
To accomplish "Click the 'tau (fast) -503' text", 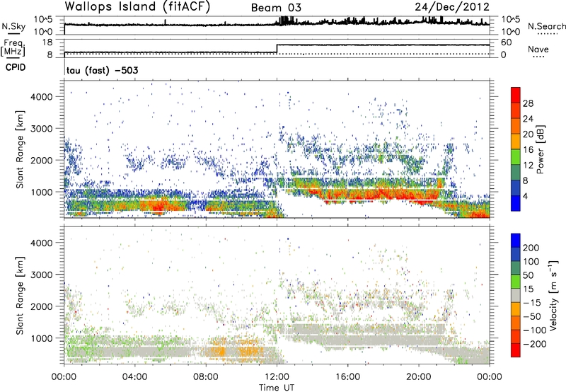I will coord(102,70).
